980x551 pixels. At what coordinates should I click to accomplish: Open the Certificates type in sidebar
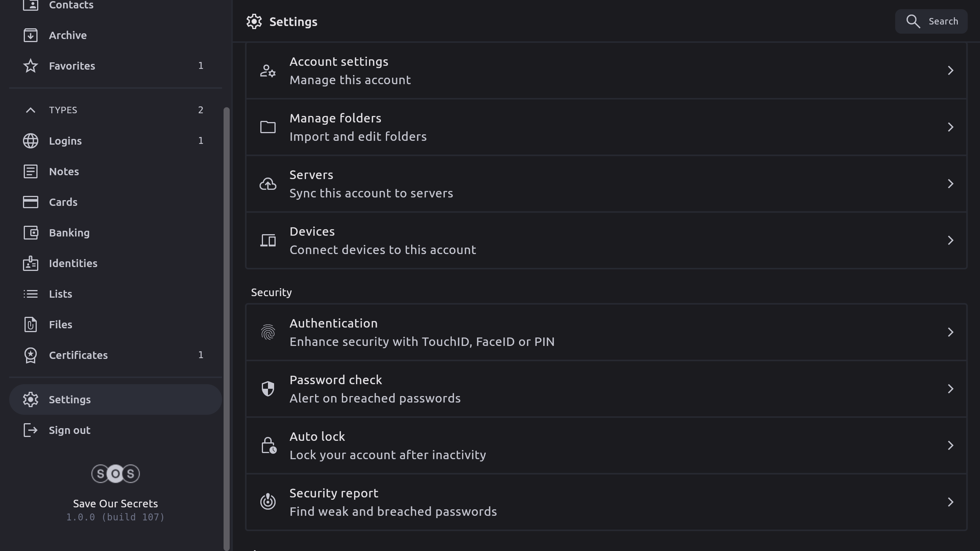coord(78,355)
